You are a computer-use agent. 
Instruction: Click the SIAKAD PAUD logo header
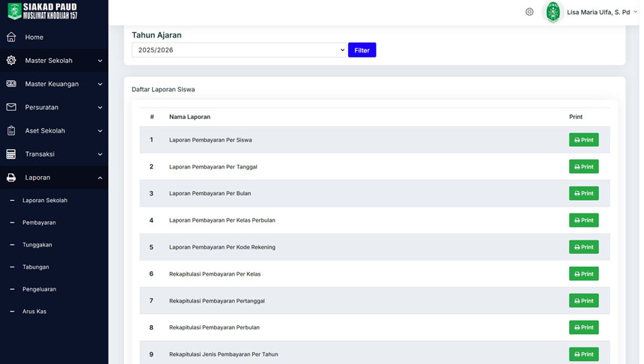(x=43, y=11)
